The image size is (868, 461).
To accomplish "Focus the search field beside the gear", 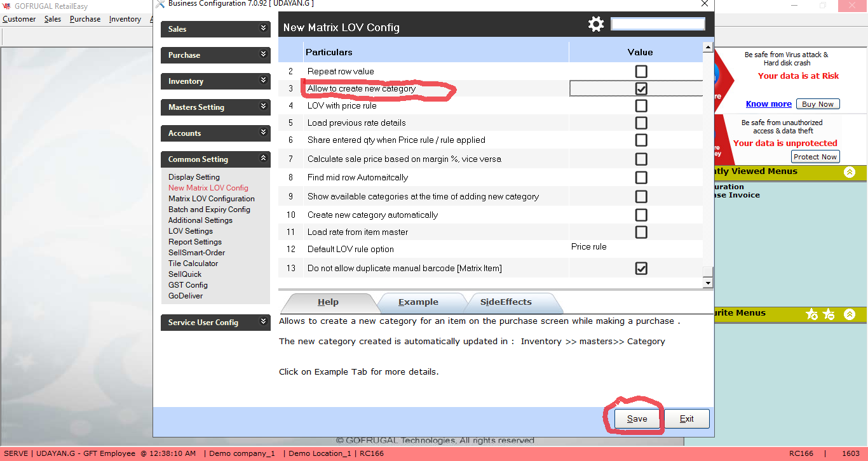I will (658, 24).
